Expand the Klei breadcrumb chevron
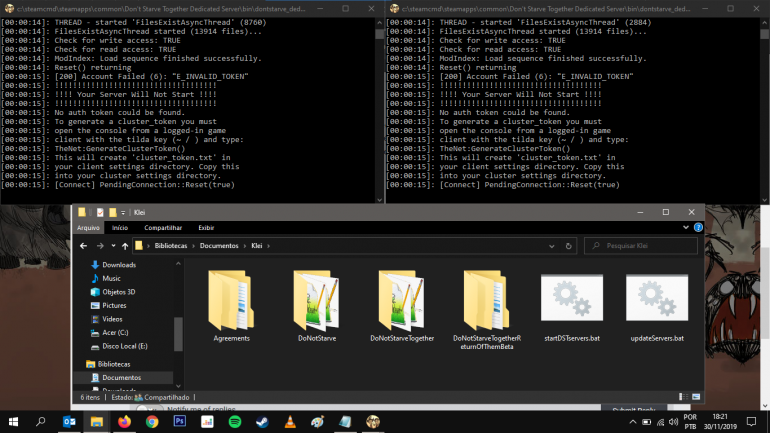 [269, 246]
